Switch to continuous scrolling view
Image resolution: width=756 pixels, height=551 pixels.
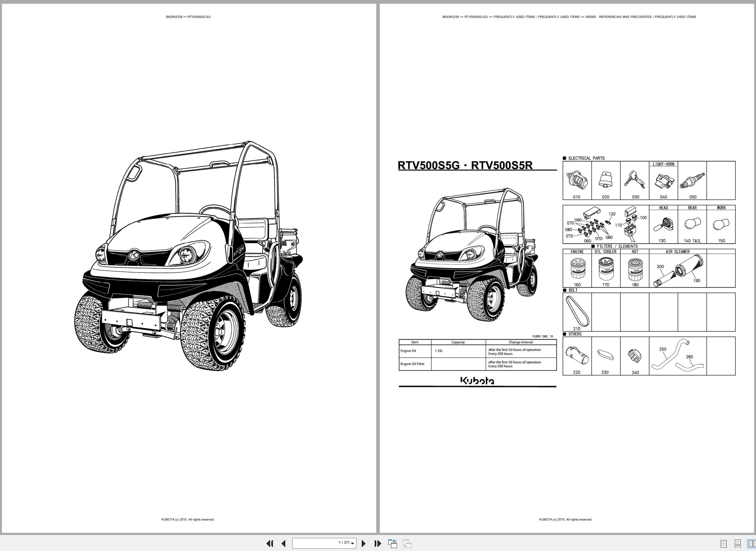click(x=738, y=544)
